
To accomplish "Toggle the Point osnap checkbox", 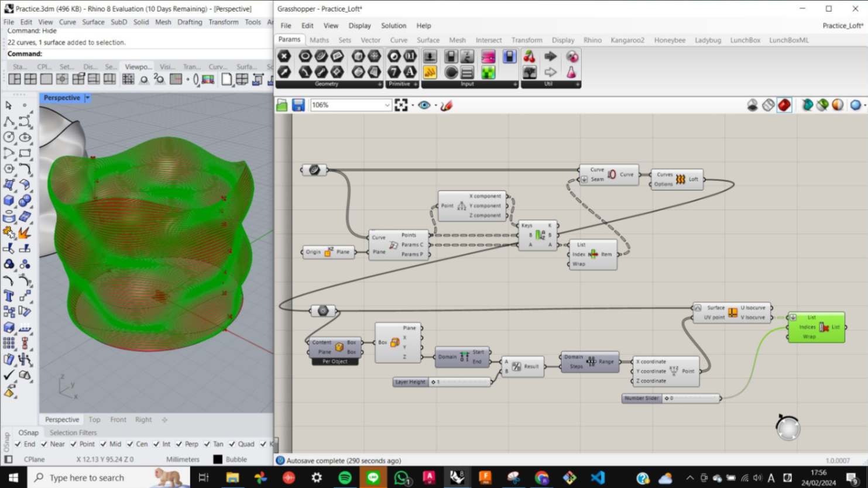I will (73, 444).
